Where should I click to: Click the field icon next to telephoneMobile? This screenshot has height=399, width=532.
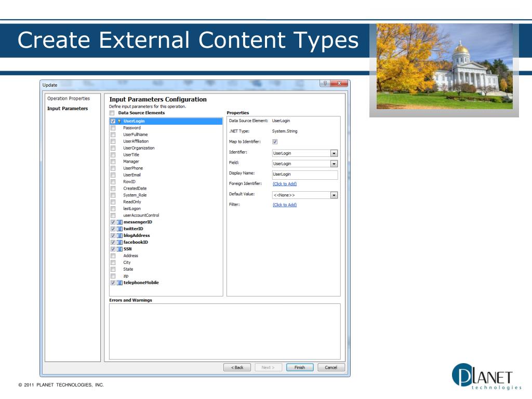(x=119, y=283)
